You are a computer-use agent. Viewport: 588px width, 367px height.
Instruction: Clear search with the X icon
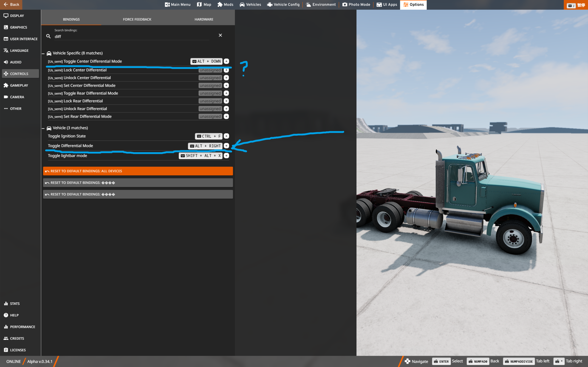tap(220, 35)
